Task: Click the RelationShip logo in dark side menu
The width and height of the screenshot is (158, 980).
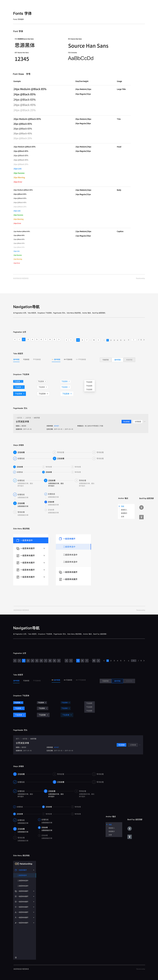Action: pyautogui.click(x=24, y=864)
